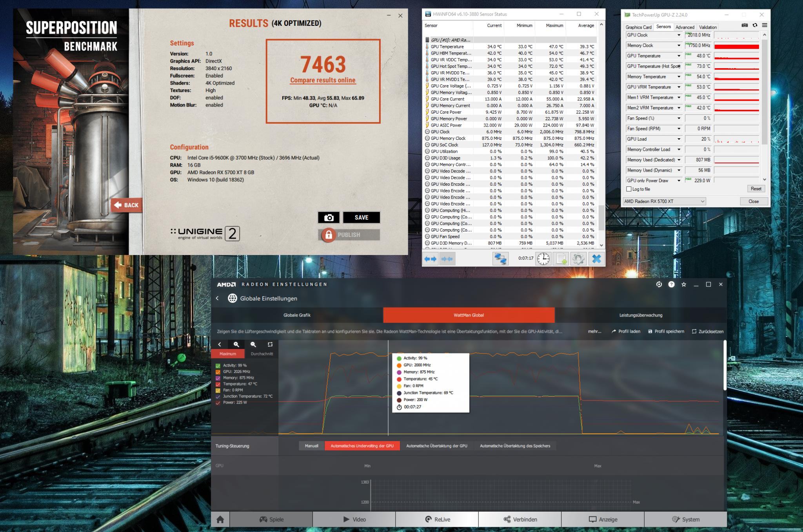Reset the HWiNFO elapsed-time clock
The image size is (803, 532).
tap(543, 259)
